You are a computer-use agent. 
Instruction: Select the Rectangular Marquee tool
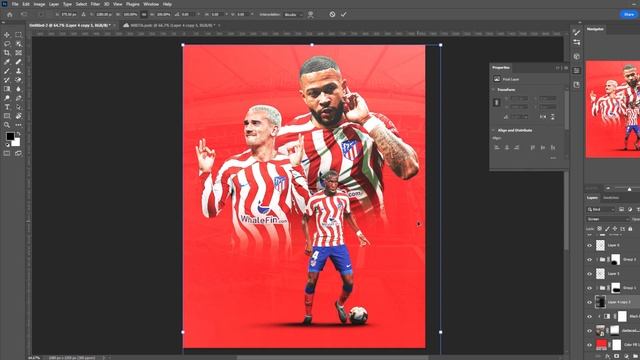(x=18, y=35)
